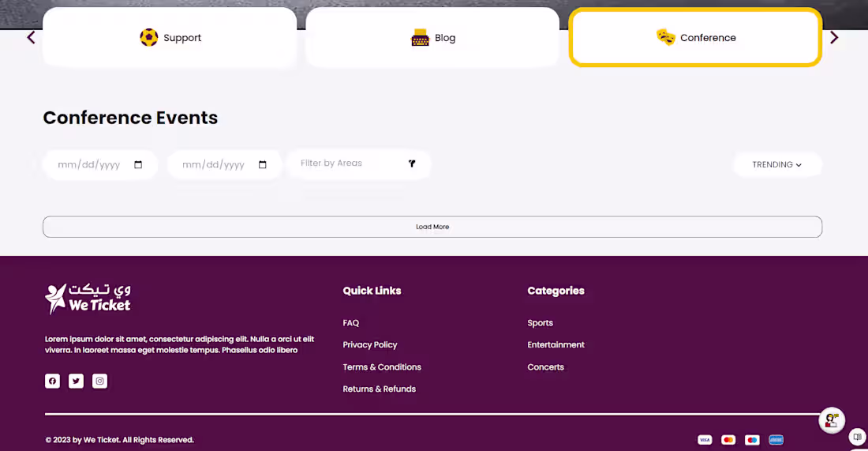
Task: Open the Twitter social icon
Action: (x=76, y=381)
